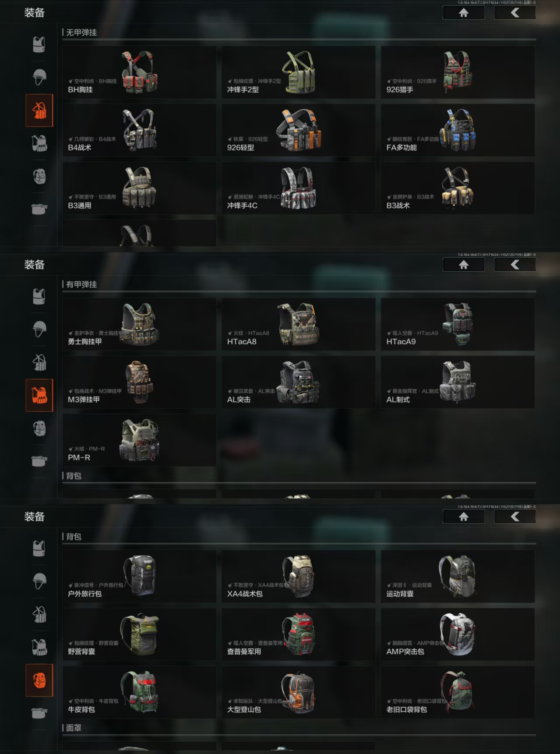This screenshot has height=754, width=560.
Task: Pick the PM-R plate carrier
Action: tap(139, 440)
